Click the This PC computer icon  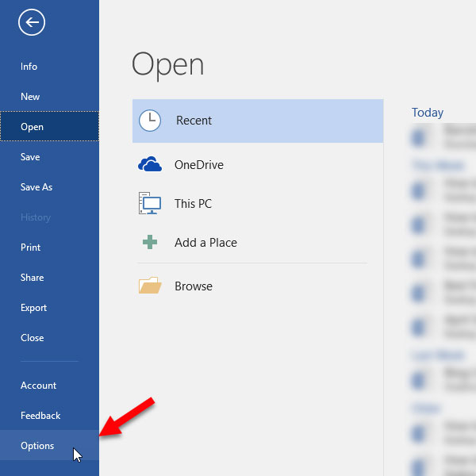150,203
